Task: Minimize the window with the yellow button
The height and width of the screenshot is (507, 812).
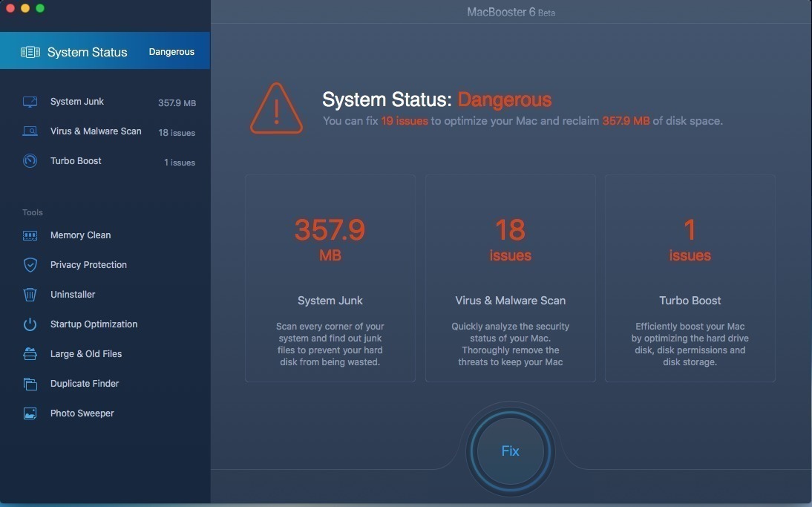Action: (24, 8)
